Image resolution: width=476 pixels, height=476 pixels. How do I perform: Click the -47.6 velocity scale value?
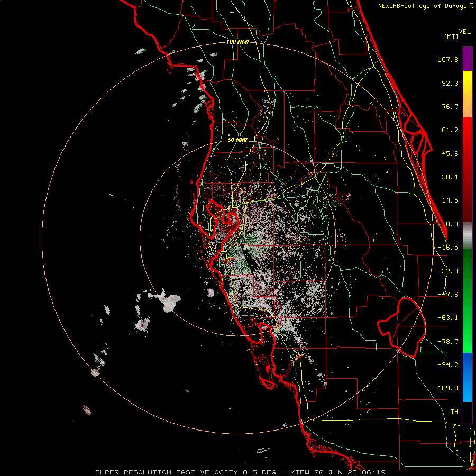tap(448, 295)
